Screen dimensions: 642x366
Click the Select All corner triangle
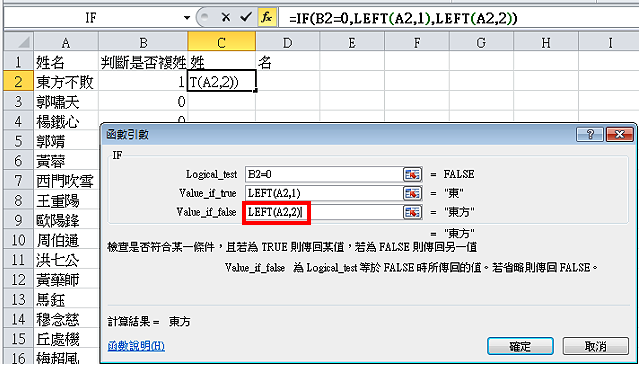click(x=18, y=42)
